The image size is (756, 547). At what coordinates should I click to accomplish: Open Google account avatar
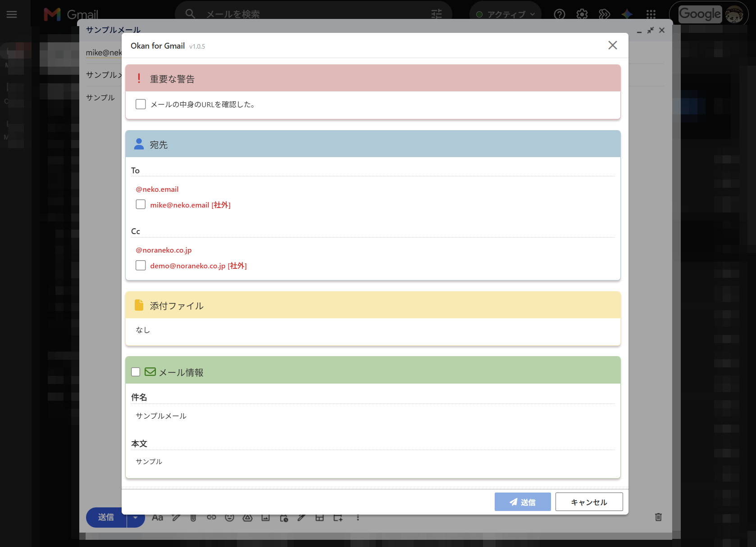(x=734, y=14)
